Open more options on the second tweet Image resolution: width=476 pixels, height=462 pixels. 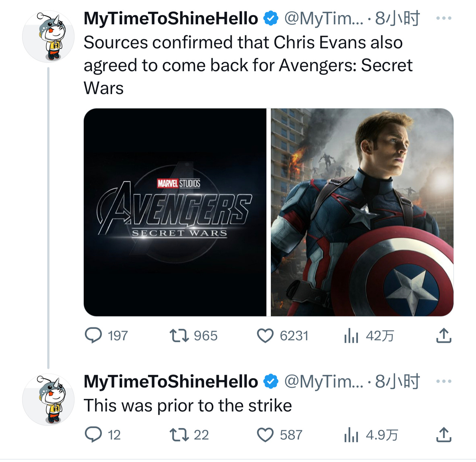click(x=444, y=381)
